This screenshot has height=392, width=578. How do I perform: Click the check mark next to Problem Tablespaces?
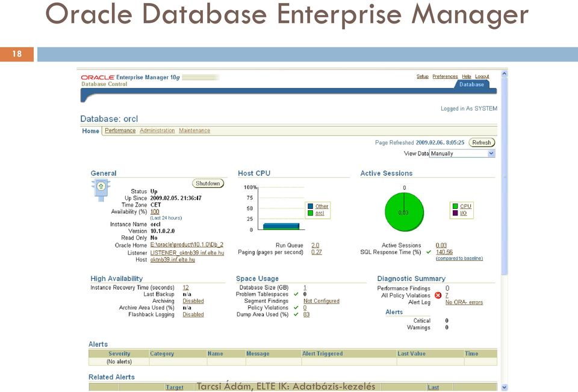point(296,294)
